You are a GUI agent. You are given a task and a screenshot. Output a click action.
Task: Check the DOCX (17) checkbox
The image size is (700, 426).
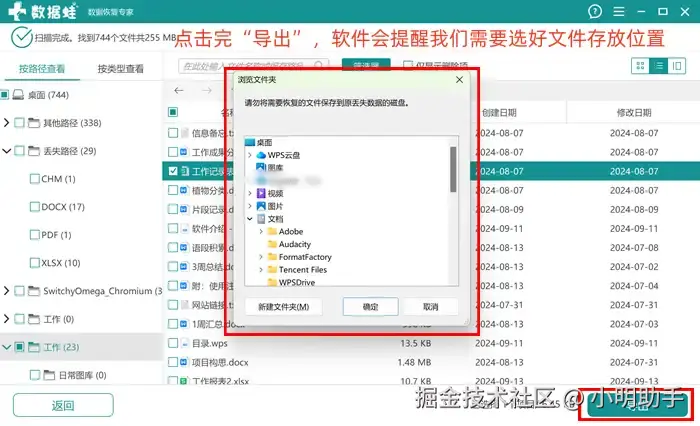pos(34,207)
